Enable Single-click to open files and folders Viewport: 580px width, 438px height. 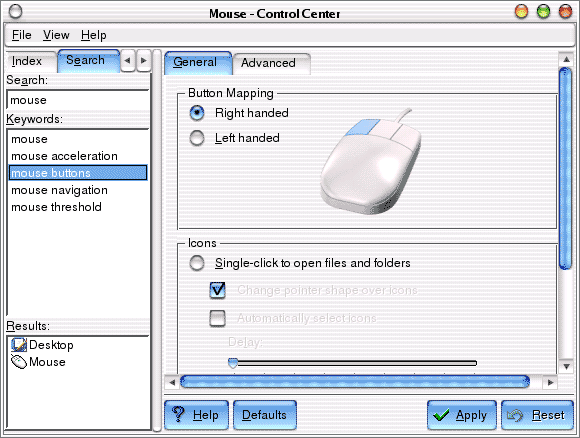(197, 263)
